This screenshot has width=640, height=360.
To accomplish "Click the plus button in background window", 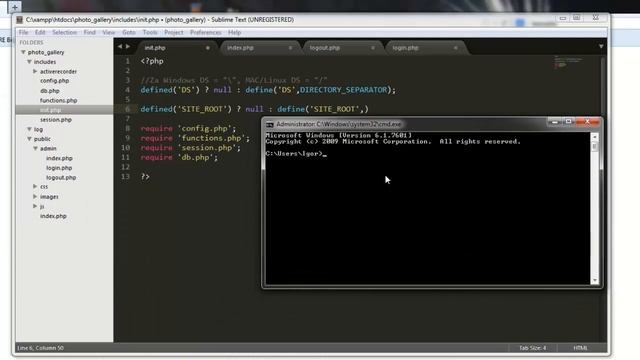I will 14,7.
